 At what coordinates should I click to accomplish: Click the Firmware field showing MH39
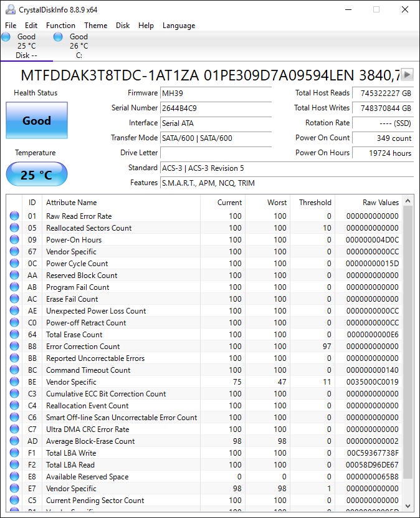tap(216, 93)
